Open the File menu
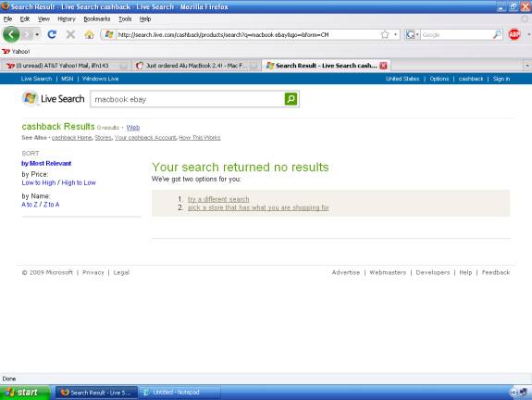Image resolution: width=532 pixels, height=400 pixels. pos(7,19)
